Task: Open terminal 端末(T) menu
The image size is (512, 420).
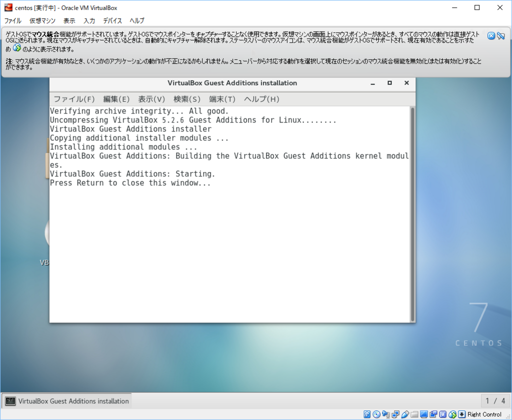Action: pyautogui.click(x=222, y=99)
